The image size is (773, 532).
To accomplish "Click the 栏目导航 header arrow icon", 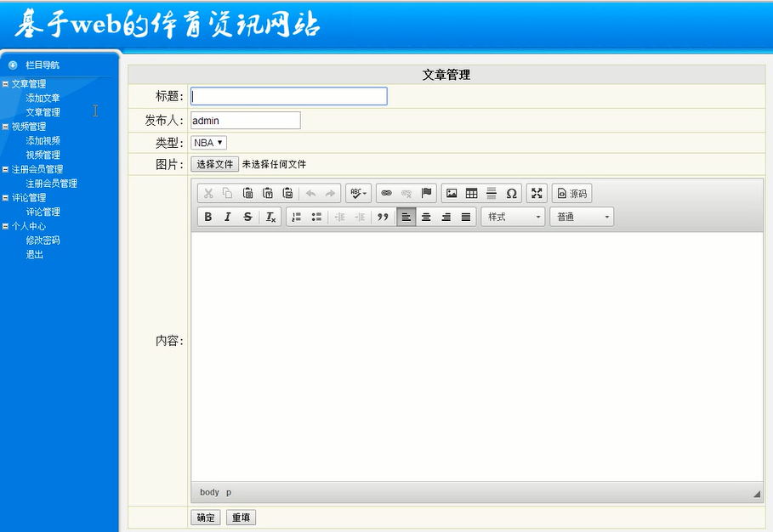I will pyautogui.click(x=13, y=65).
